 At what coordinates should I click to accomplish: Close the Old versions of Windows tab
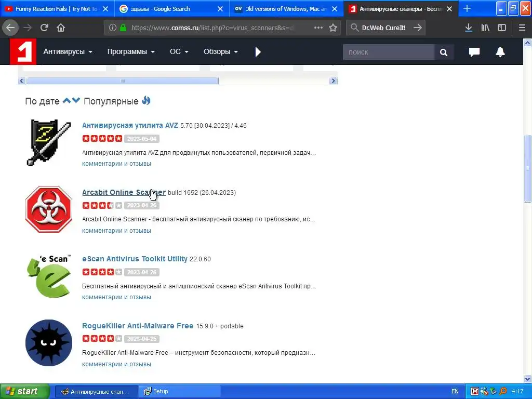tap(335, 9)
